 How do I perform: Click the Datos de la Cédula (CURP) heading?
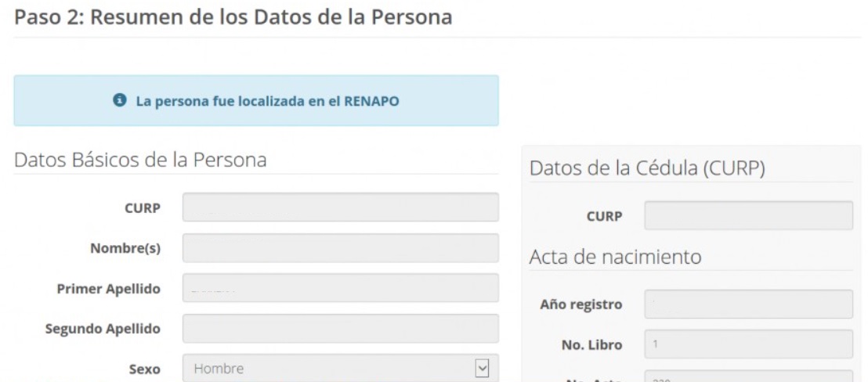click(x=646, y=168)
